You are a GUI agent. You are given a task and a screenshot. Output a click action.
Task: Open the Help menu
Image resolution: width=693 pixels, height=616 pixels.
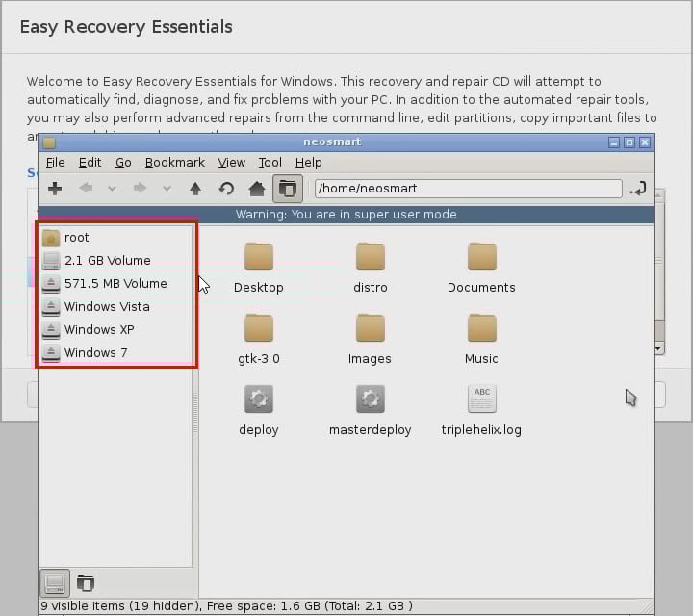pos(309,163)
